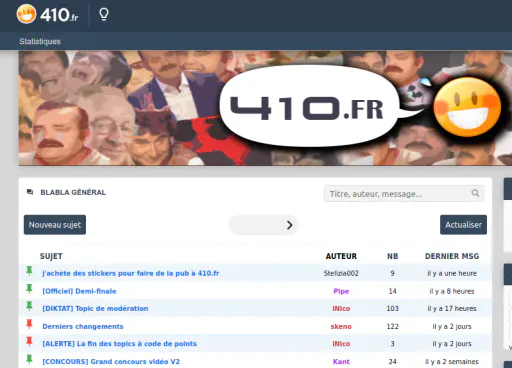Click message count 14 of Demi-finale topic
This screenshot has width=512, height=368.
coord(392,291)
